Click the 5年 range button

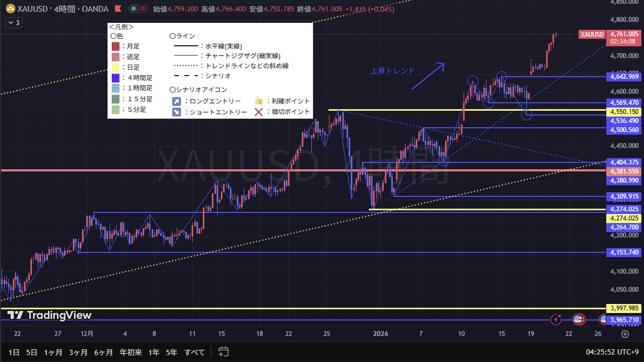click(171, 352)
